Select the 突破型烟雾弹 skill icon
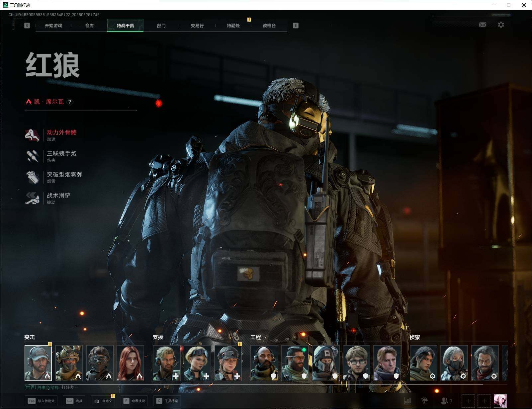 tap(32, 177)
